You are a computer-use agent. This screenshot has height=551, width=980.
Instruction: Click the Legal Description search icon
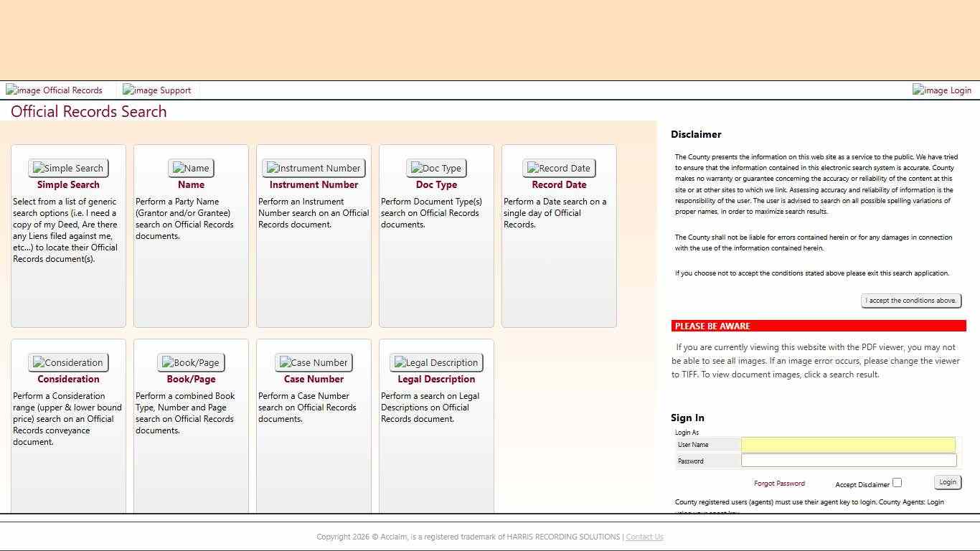click(x=436, y=362)
